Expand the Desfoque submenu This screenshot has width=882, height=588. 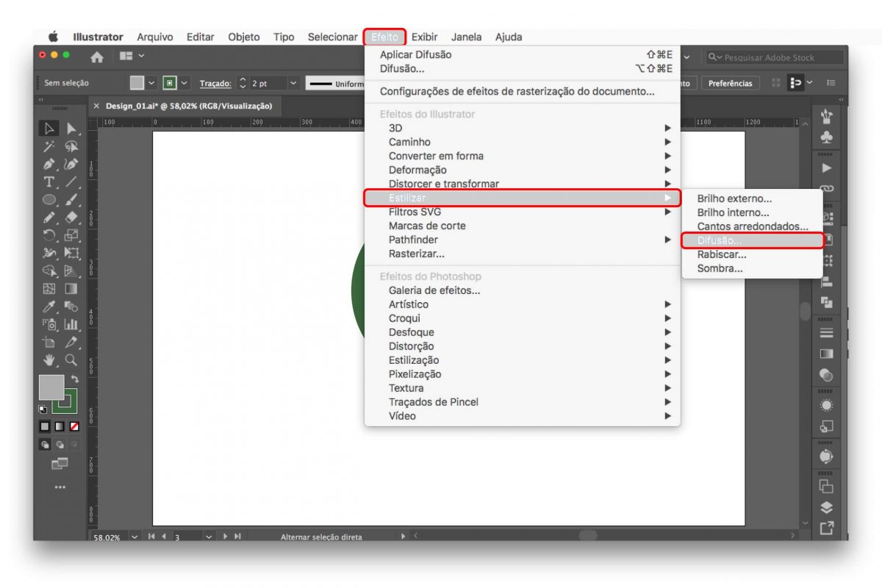pyautogui.click(x=523, y=332)
